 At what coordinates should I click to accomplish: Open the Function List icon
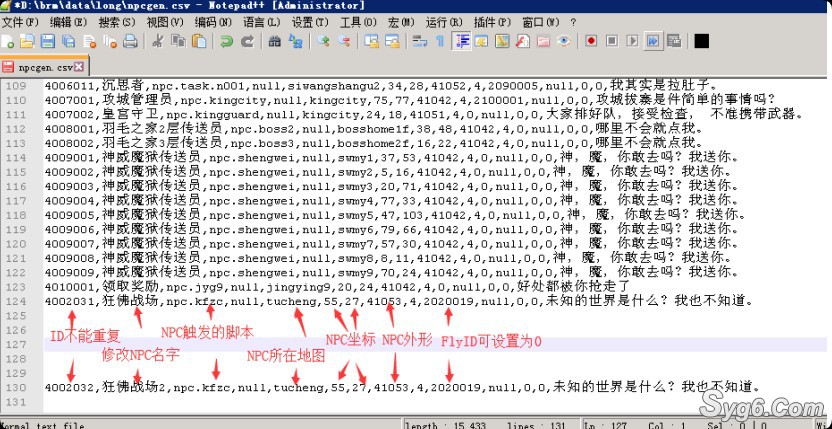click(x=523, y=41)
